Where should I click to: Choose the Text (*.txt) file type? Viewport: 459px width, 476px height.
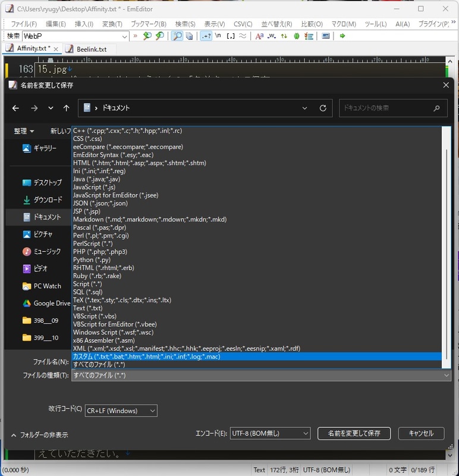pyautogui.click(x=257, y=308)
